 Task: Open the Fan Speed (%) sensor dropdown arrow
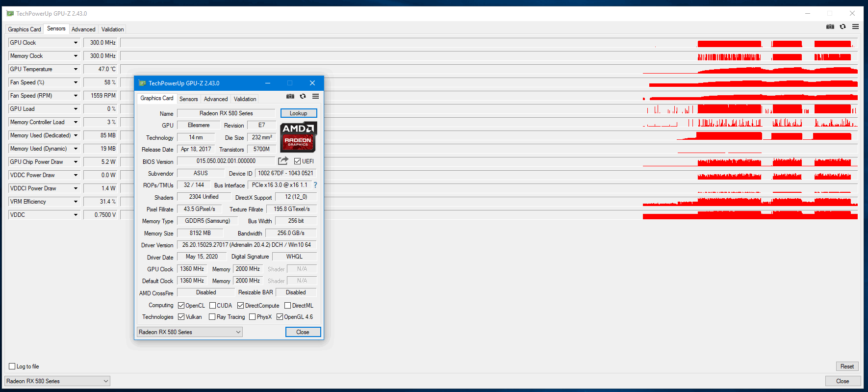(x=76, y=82)
